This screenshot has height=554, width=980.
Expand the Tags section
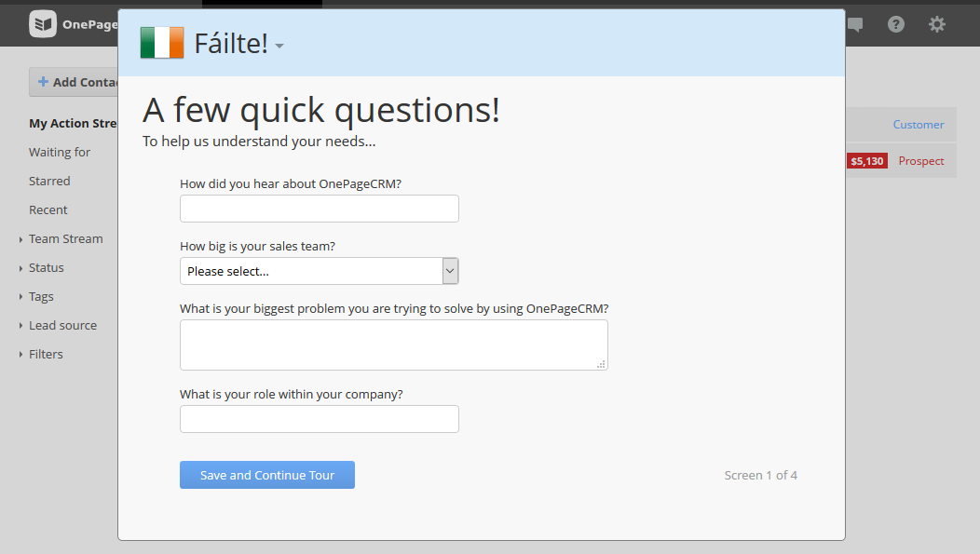(x=20, y=297)
